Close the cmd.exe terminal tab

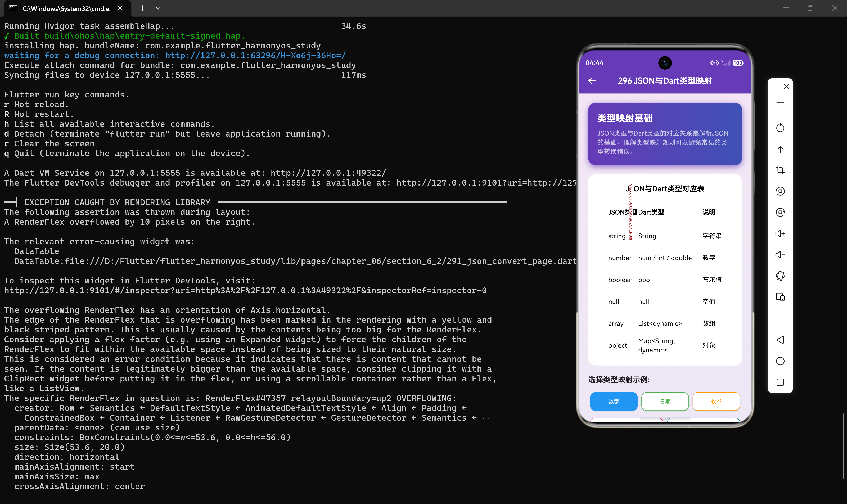(120, 8)
